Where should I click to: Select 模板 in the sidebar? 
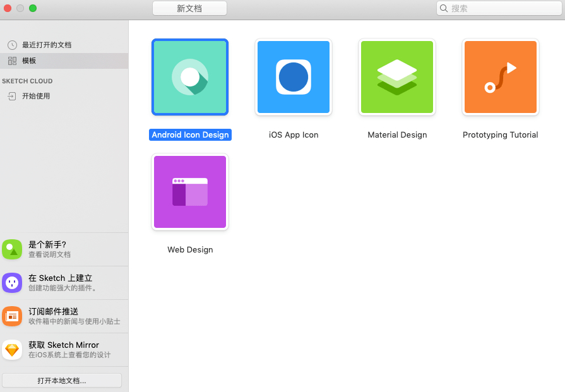29,61
